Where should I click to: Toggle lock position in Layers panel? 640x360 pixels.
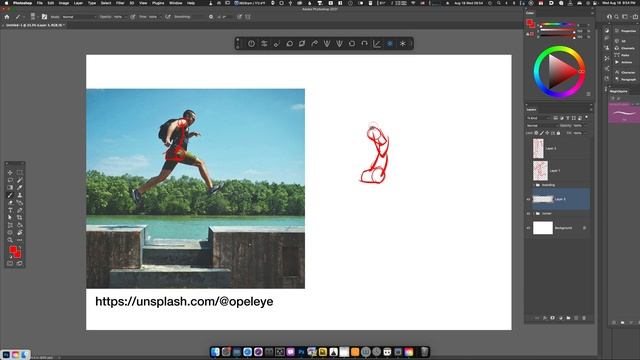pyautogui.click(x=547, y=133)
